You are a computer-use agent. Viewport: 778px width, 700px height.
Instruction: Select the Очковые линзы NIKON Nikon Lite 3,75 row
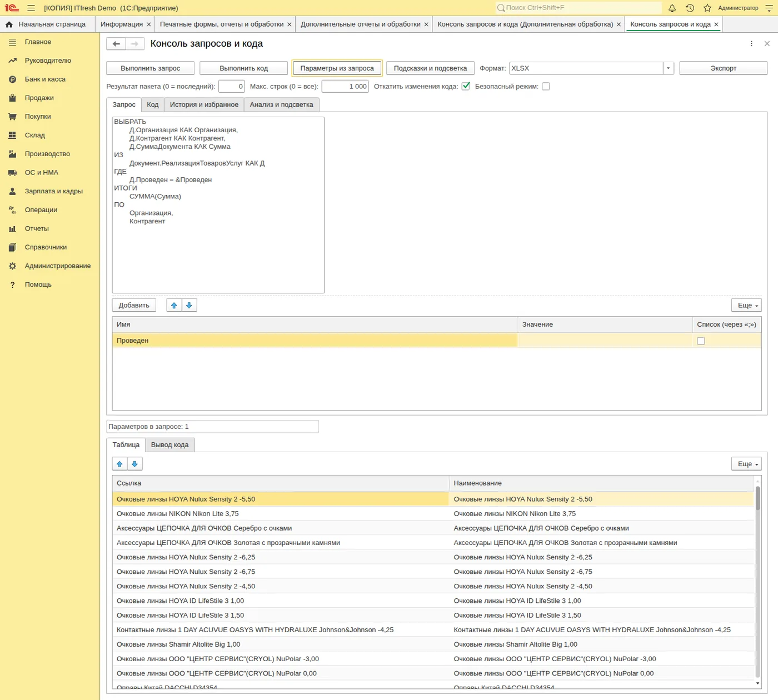433,514
